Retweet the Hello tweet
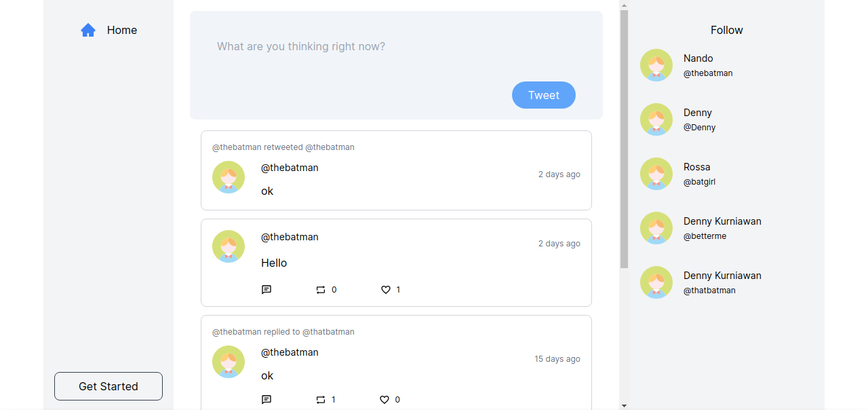Image resolution: width=868 pixels, height=410 pixels. click(321, 290)
